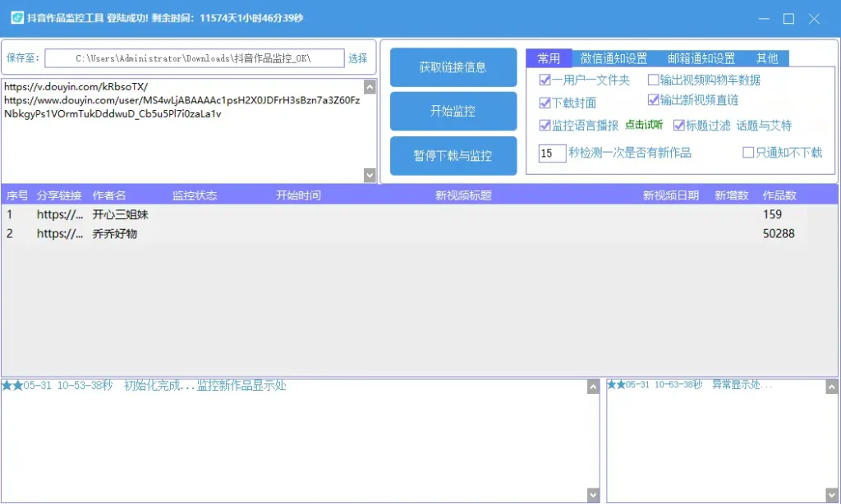Click 作者名 column header
This screenshot has height=504, width=841.
(x=109, y=195)
